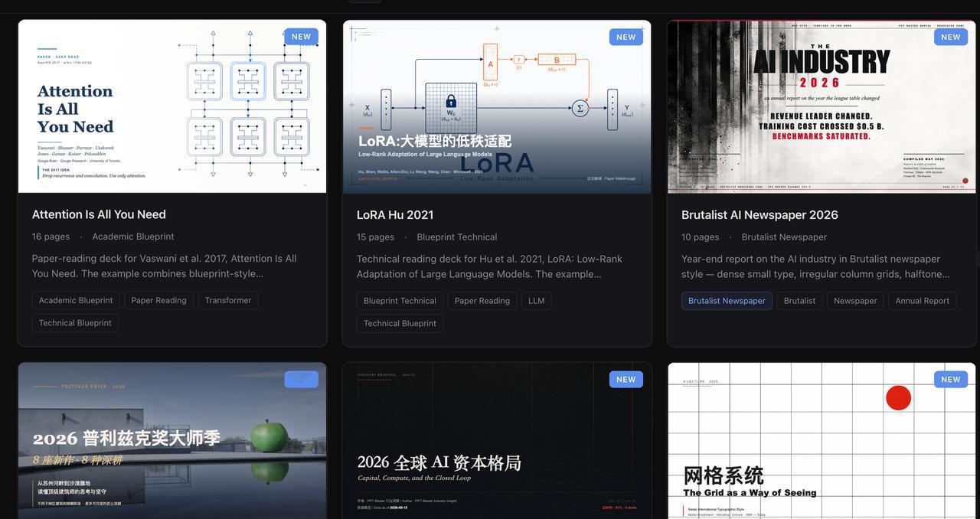Click the Year-end report description text
This screenshot has height=519, width=980.
click(815, 266)
